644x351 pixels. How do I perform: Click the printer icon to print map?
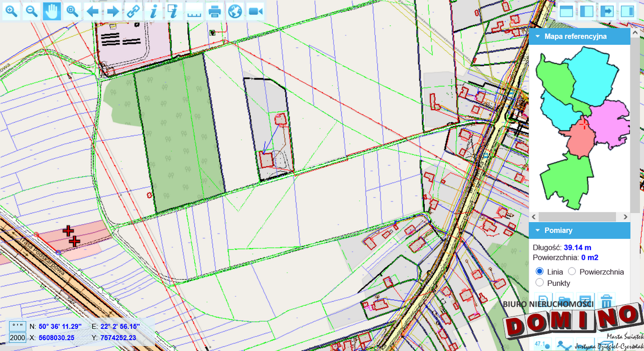pos(215,11)
